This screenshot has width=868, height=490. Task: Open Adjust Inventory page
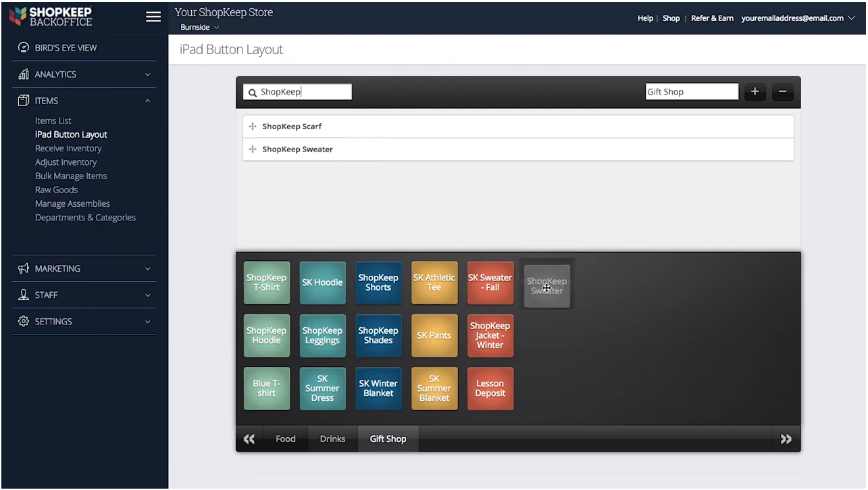[x=66, y=162]
